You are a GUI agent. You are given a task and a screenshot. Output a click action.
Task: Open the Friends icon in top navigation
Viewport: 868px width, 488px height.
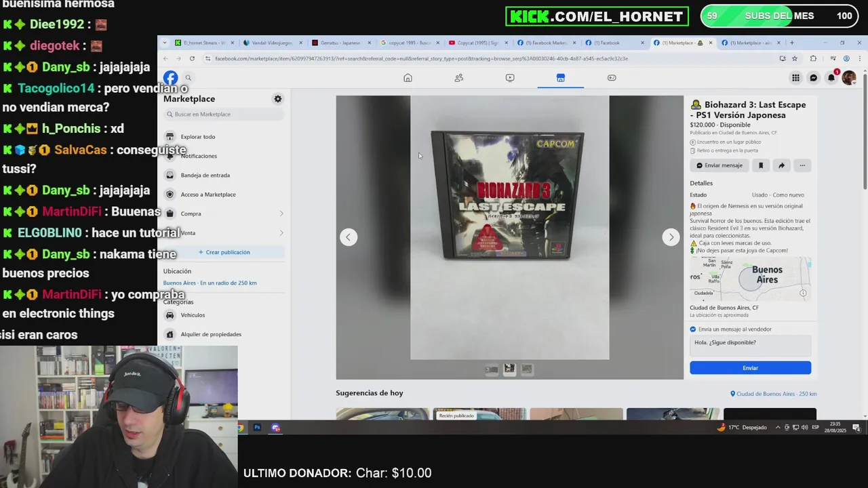coord(459,78)
